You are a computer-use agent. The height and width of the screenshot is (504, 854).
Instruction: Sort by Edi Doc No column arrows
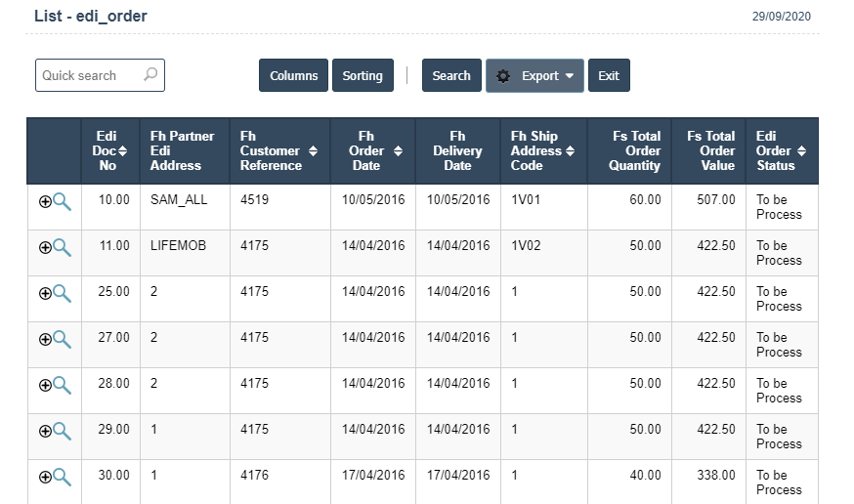pos(123,151)
